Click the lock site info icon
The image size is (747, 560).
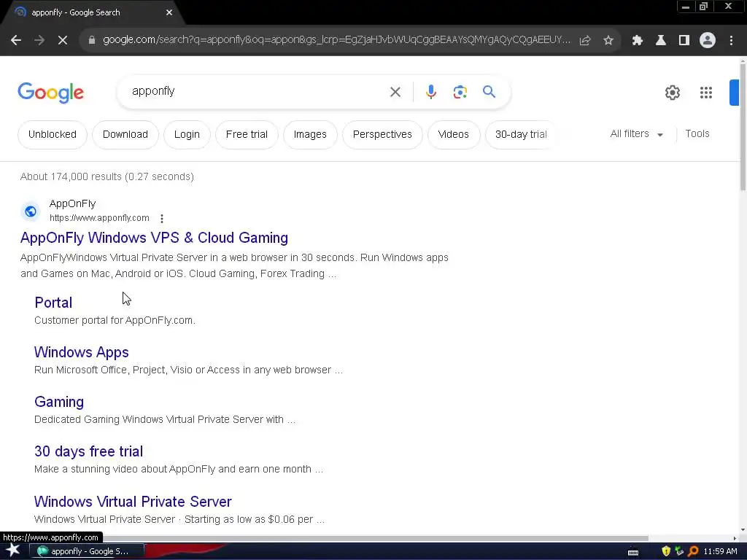point(92,40)
